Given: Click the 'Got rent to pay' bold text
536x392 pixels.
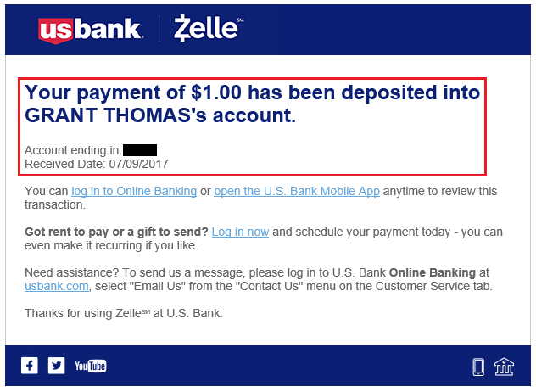Looking at the screenshot, I should (116, 232).
